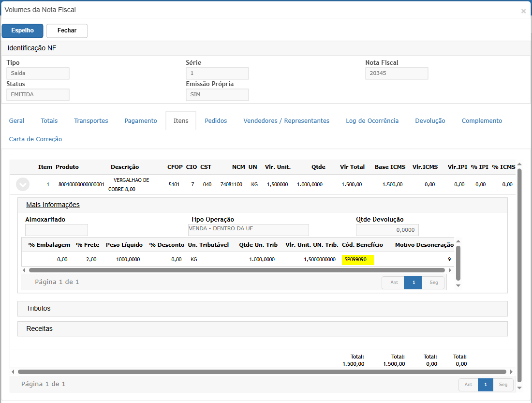This screenshot has height=403, width=532.
Task: Click the Motivo Desoneração column header
Action: pos(424,245)
